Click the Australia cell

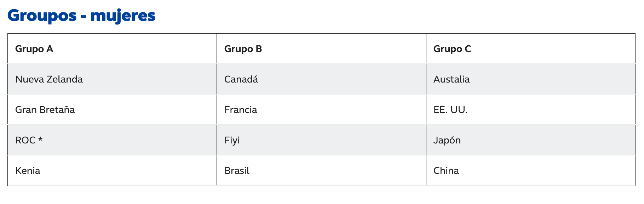point(452,79)
